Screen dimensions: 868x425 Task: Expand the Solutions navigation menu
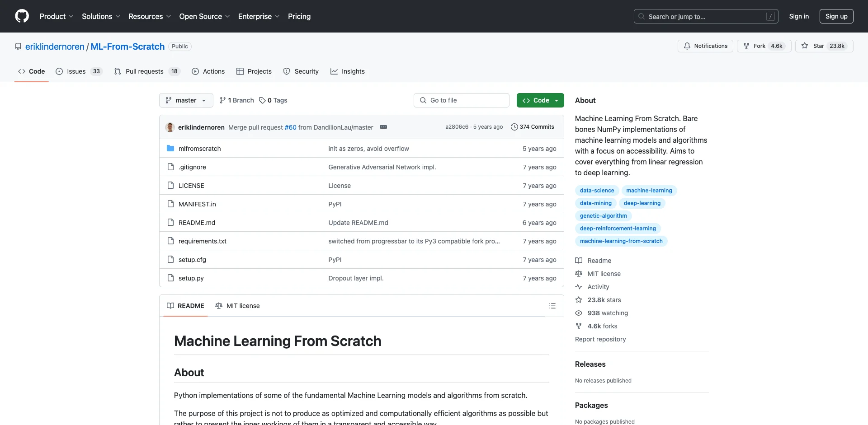tap(101, 16)
